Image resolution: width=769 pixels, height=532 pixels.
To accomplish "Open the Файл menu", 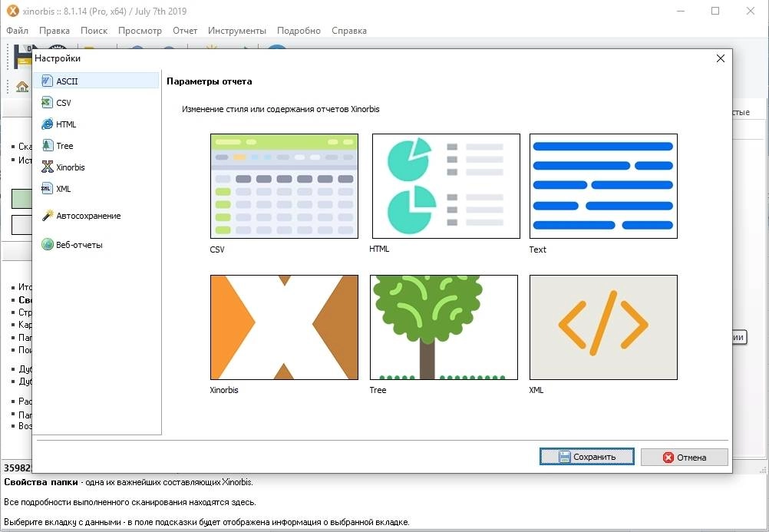I will click(x=17, y=31).
